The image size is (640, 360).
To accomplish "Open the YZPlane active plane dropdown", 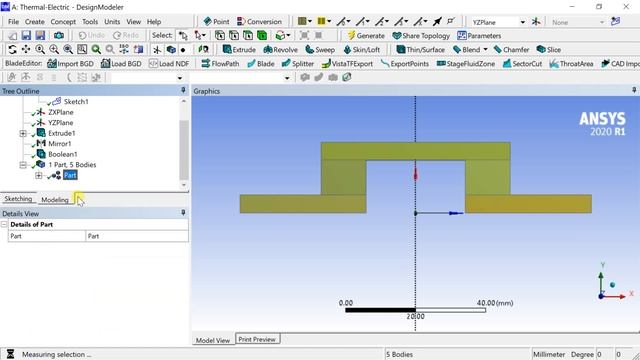I will click(522, 22).
